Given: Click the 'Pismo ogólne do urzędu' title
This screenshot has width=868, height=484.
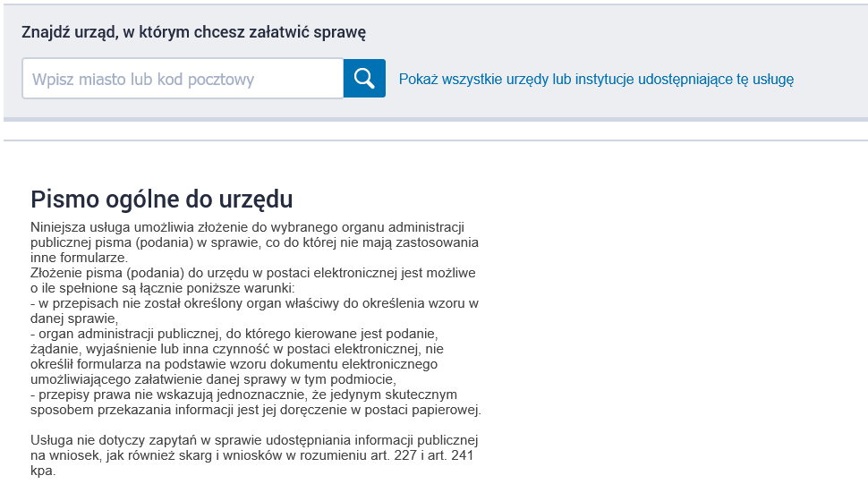Looking at the screenshot, I should click(x=162, y=199).
